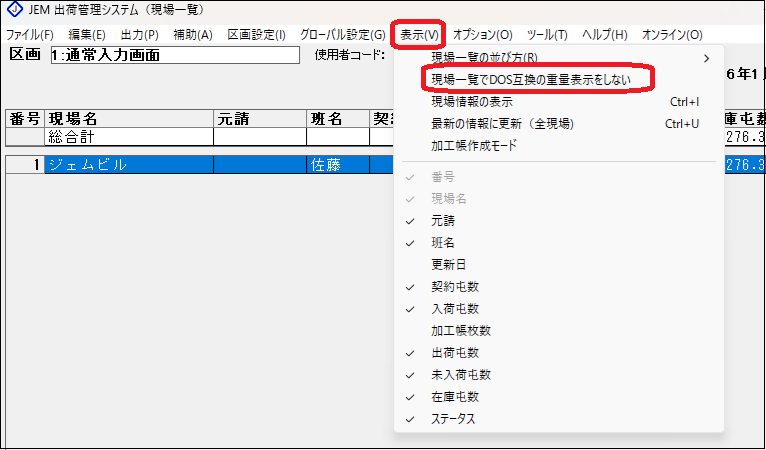The image size is (766, 450).
Task: Toggle ステータス column checkbox
Action: [x=453, y=419]
